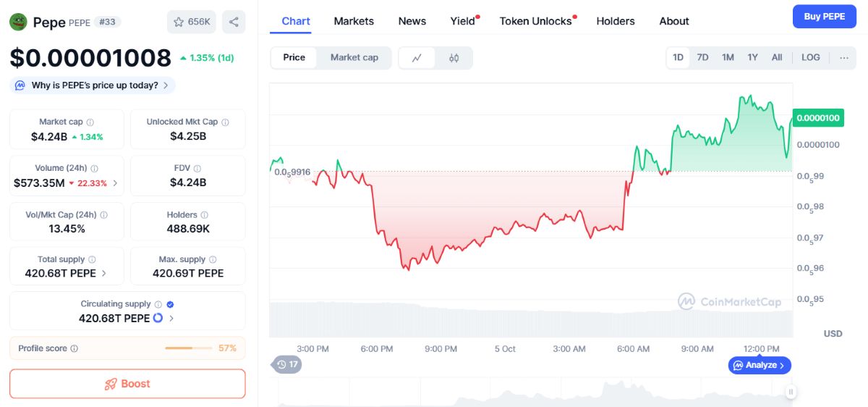The height and width of the screenshot is (407, 868).
Task: Click the 488.69K holders value
Action: tap(188, 229)
